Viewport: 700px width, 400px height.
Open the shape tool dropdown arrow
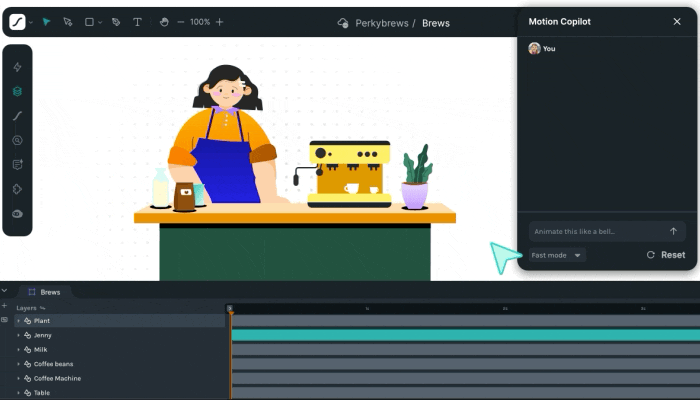coord(101,22)
